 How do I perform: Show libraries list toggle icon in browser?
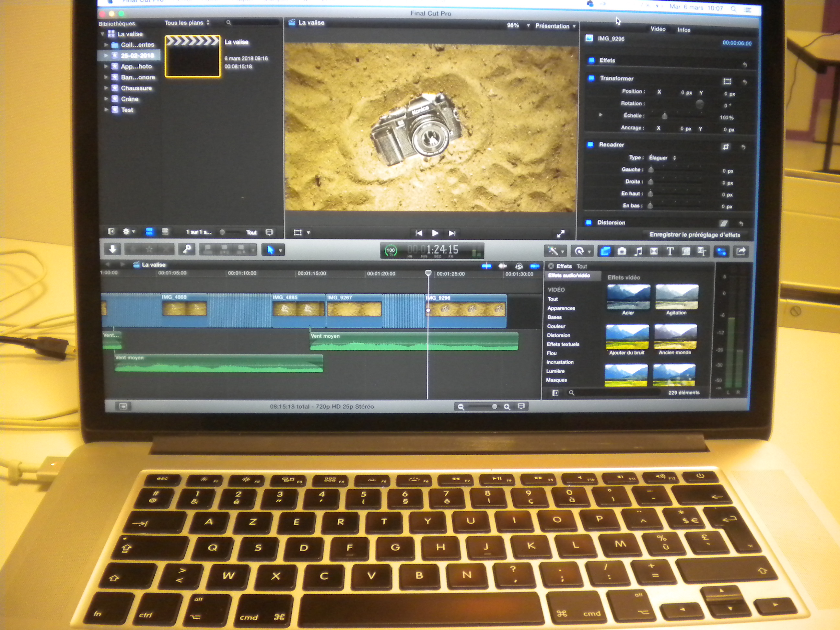(x=111, y=231)
